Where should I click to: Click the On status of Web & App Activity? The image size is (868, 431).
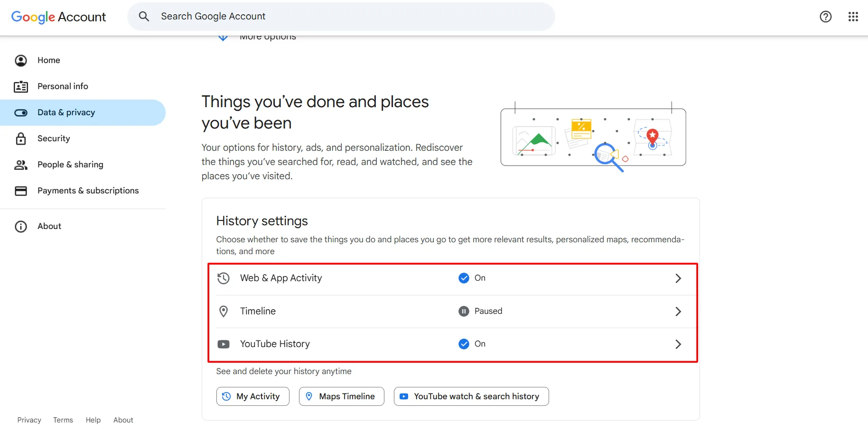click(480, 278)
